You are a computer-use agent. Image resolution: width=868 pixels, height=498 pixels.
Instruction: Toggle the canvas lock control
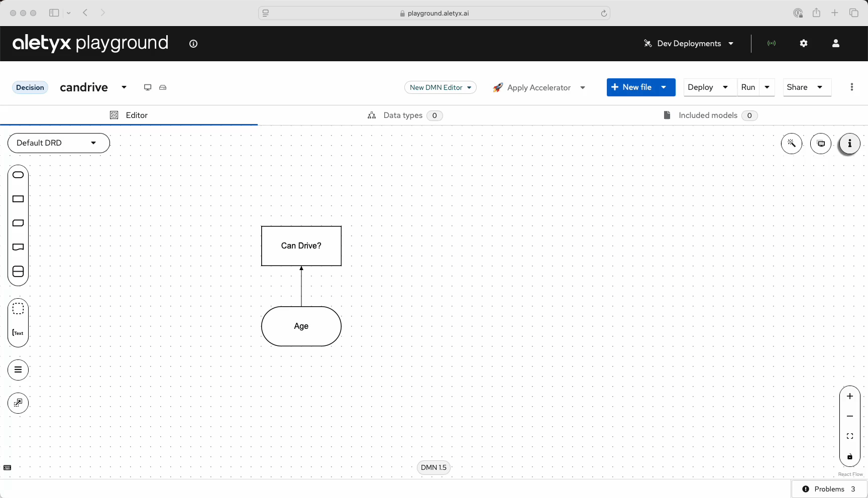click(849, 457)
